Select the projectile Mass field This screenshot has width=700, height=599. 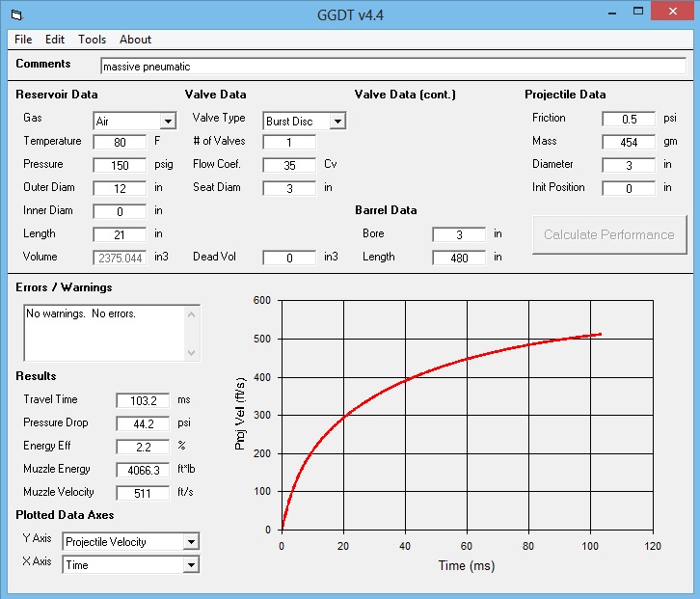click(x=628, y=142)
